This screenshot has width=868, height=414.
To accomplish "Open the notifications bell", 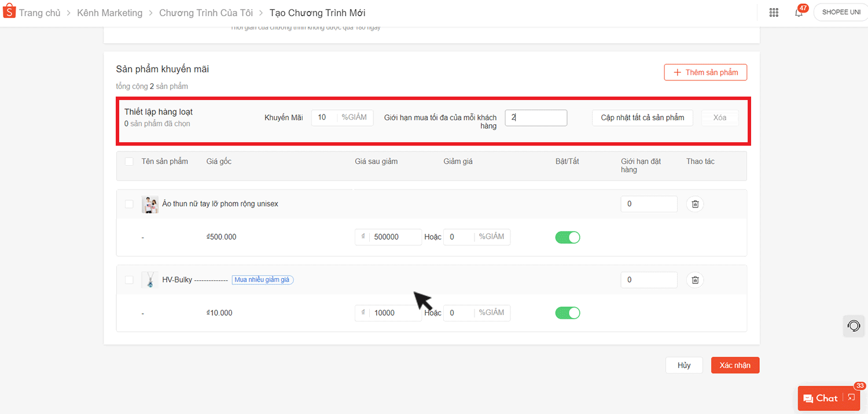I will click(x=799, y=13).
